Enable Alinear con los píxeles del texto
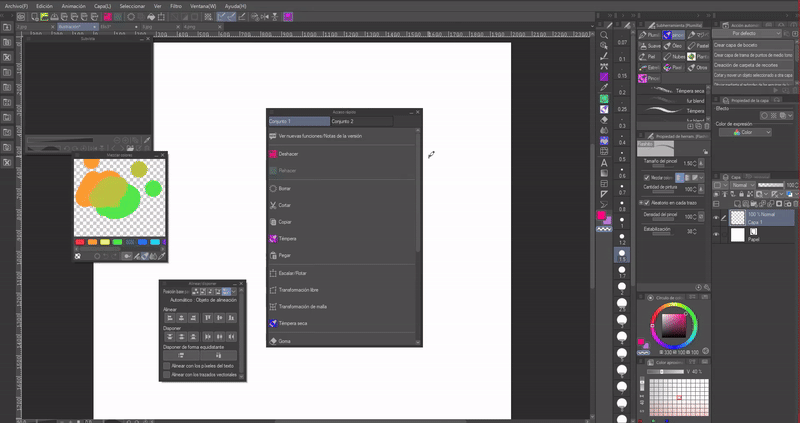This screenshot has height=423, width=800. pos(166,366)
